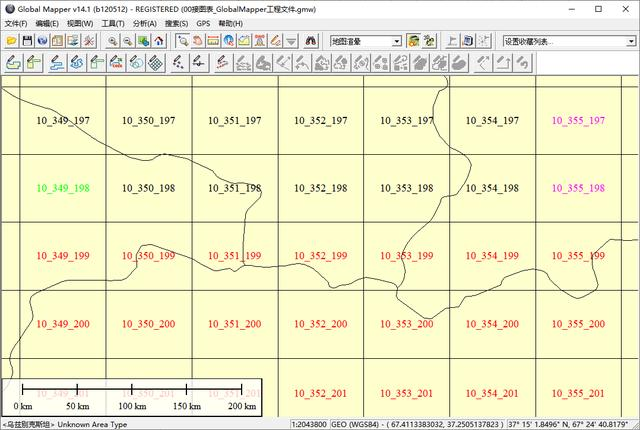Open the GPS menu
Viewport: 640px width, 430px height.
(203, 24)
